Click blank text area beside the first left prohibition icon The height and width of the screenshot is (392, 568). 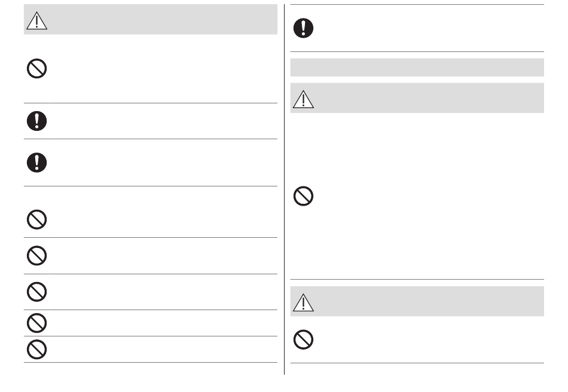[x=163, y=69]
